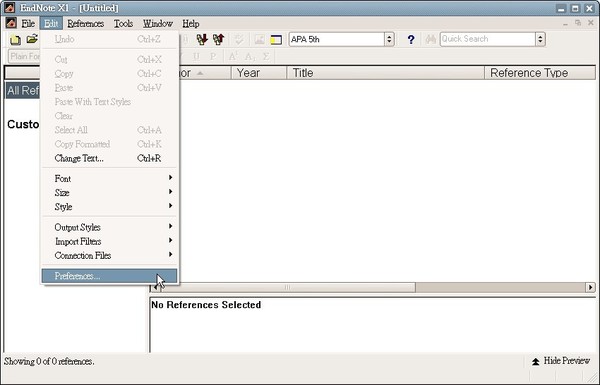The image size is (600, 385).
Task: Expand the Style submenu
Action: click(109, 207)
